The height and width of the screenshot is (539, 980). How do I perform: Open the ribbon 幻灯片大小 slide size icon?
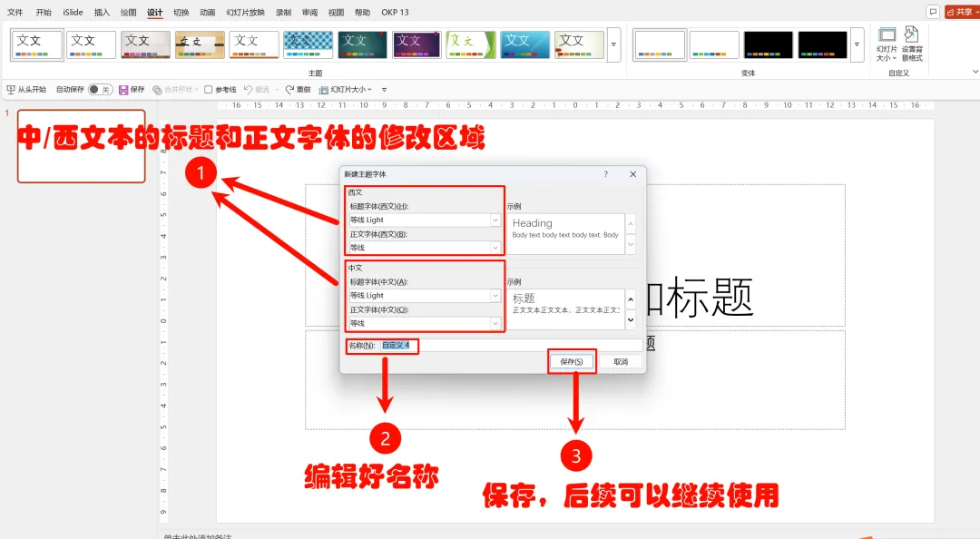[887, 44]
